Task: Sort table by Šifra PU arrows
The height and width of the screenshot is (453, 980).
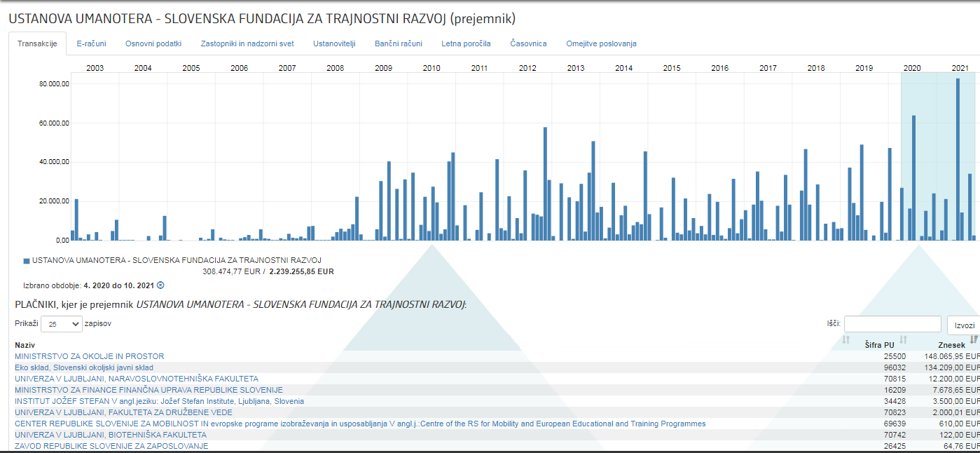Action: (903, 340)
